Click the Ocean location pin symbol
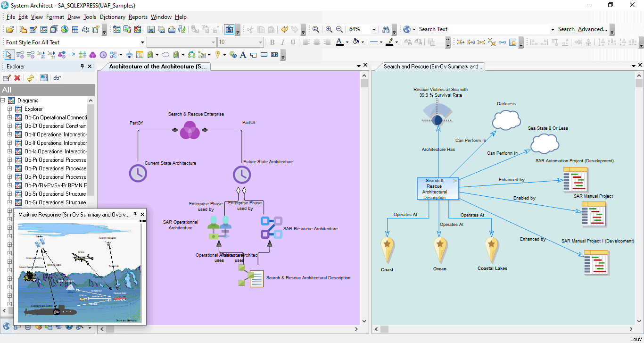The height and width of the screenshot is (343, 644). tap(440, 250)
